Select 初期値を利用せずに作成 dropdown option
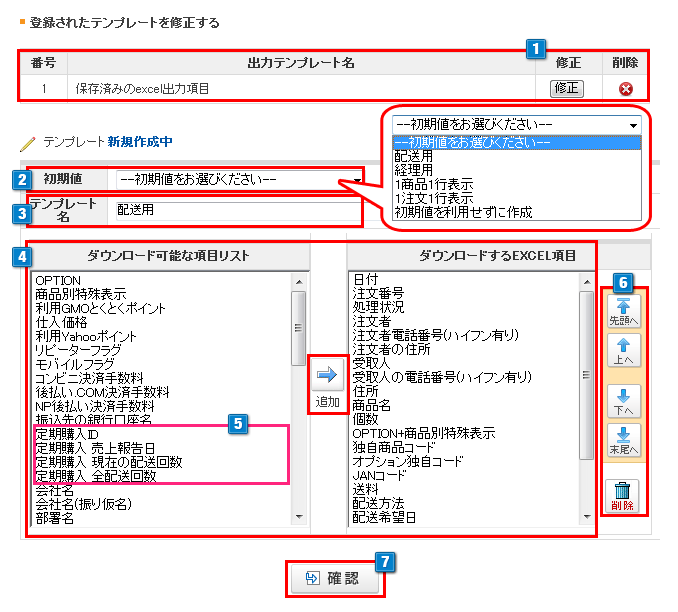 click(x=463, y=212)
